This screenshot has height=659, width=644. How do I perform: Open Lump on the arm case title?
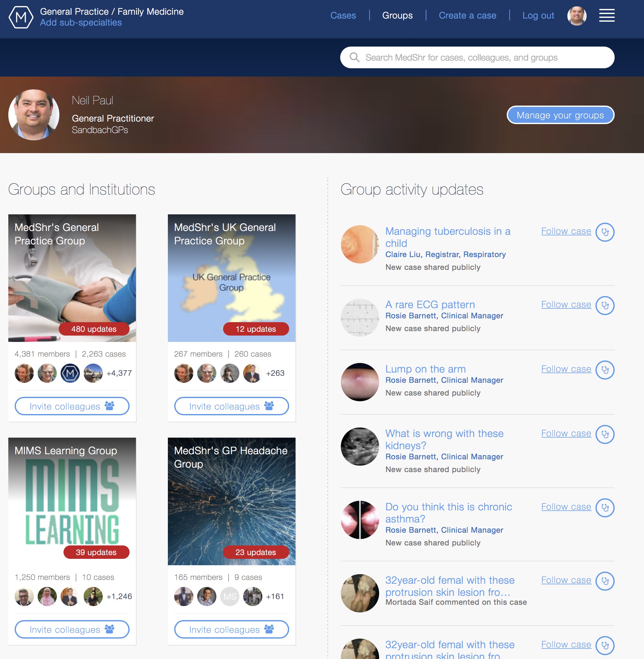click(425, 369)
